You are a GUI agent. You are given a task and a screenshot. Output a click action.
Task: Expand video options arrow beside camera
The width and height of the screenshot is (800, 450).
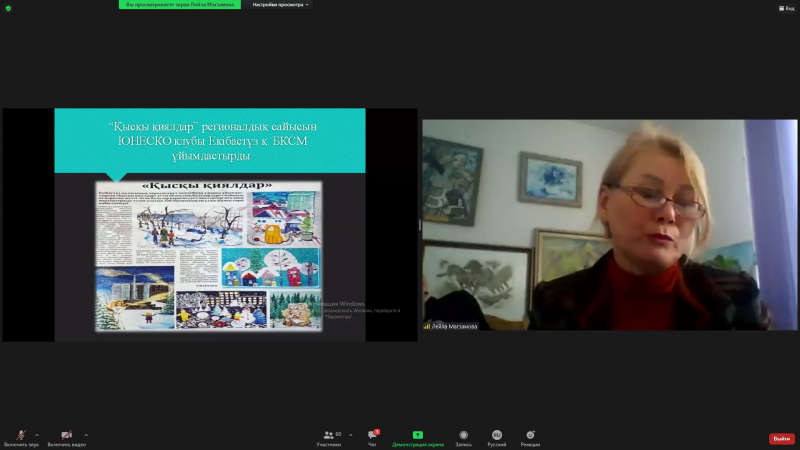(x=86, y=434)
